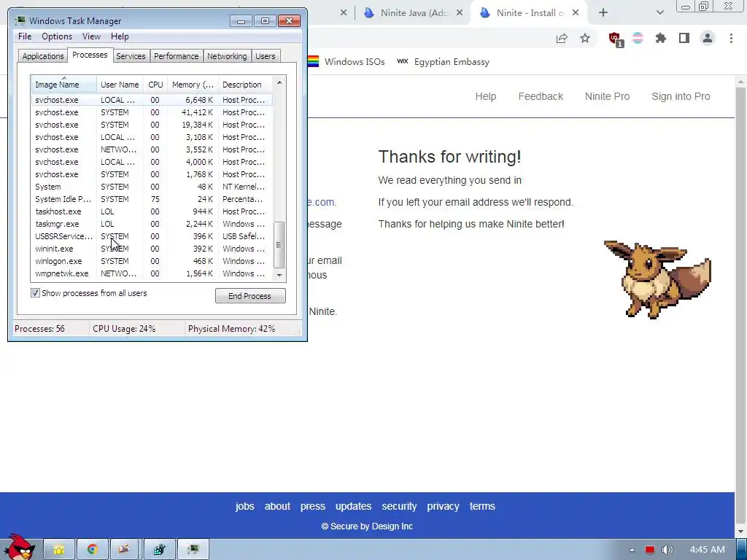Open the Extensions puzzle piece menu
Screen dimensions: 747x560
tap(660, 39)
